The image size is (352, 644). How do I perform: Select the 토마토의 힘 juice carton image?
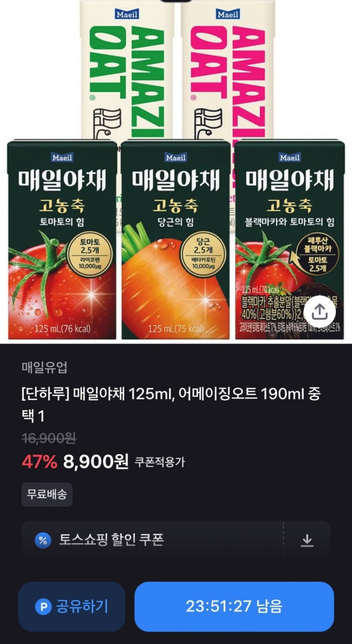[x=62, y=239]
